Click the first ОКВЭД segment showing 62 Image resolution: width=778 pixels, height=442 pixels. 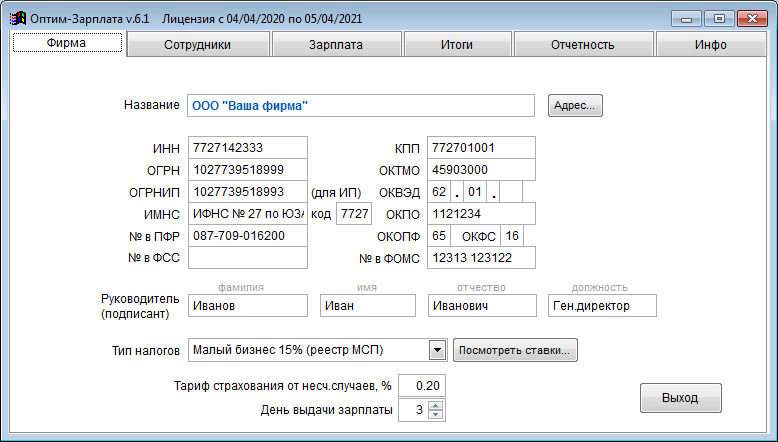[439, 192]
